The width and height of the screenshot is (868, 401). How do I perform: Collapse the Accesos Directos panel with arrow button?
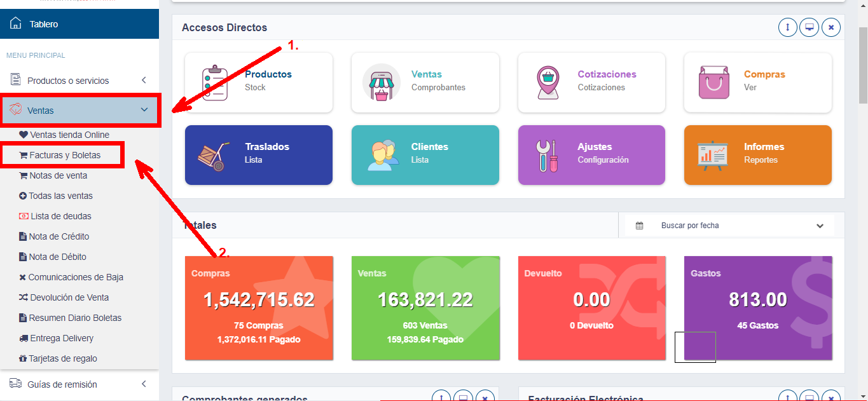pos(788,27)
